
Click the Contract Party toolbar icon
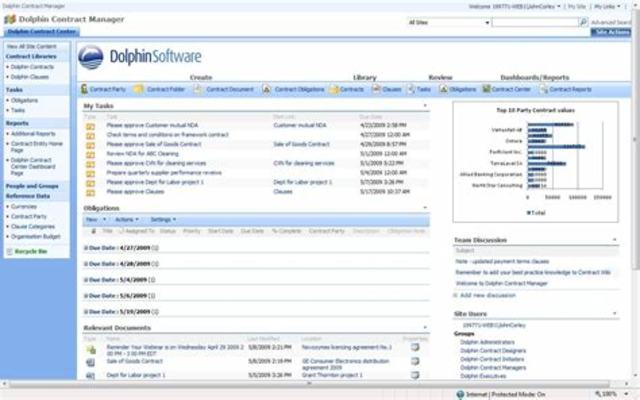(x=84, y=89)
